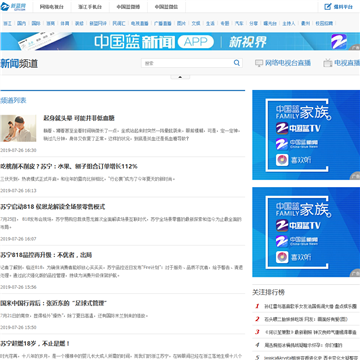Click the search magnifier icon

[x=237, y=63]
